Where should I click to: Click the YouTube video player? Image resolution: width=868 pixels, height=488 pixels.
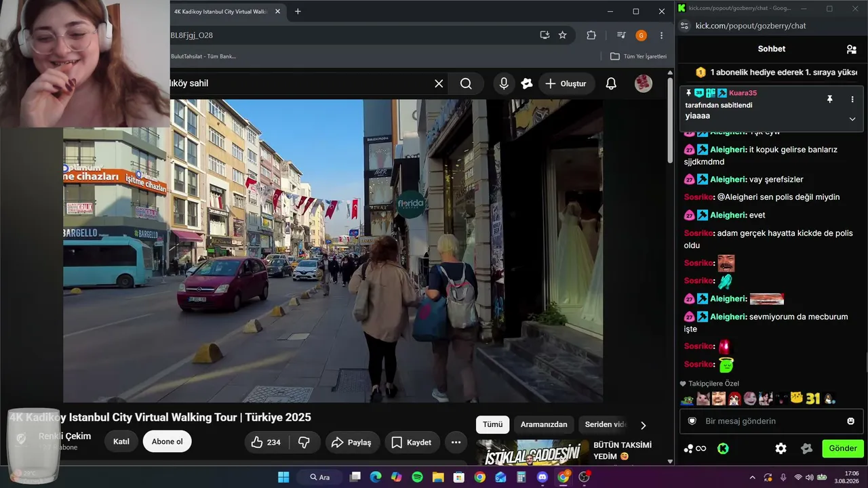click(333, 251)
